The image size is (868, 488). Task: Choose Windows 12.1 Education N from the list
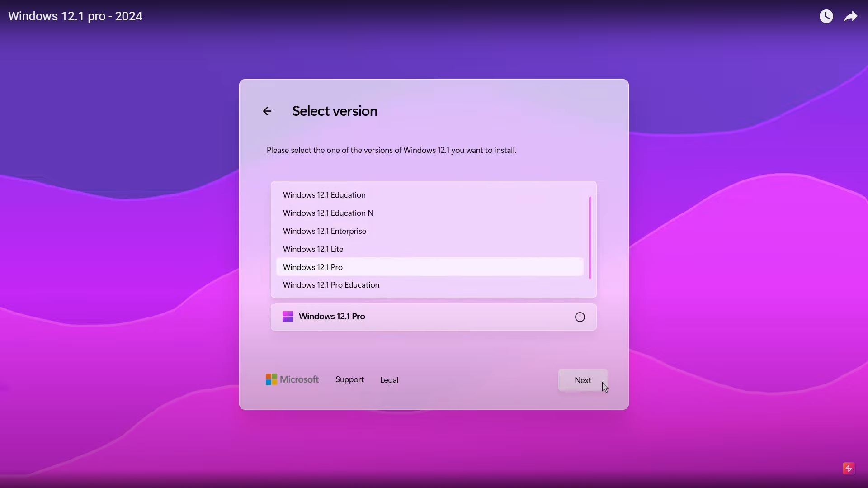(328, 213)
